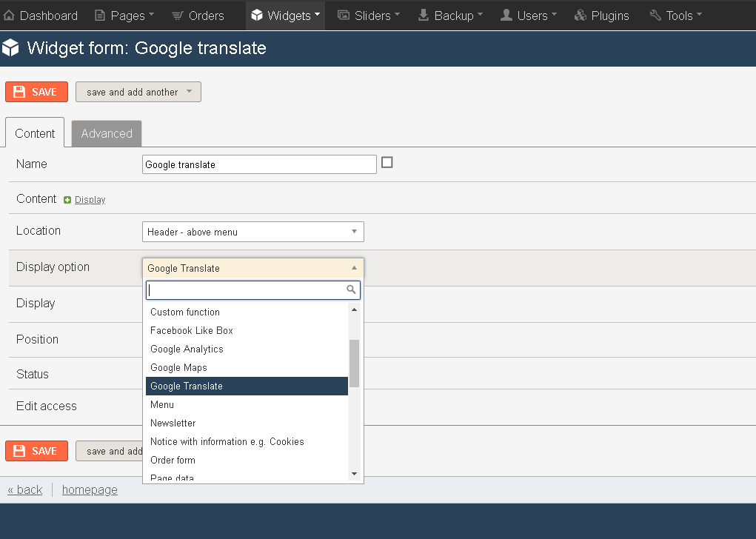Click the Dashboard home icon
The width and height of the screenshot is (756, 539).
9,16
